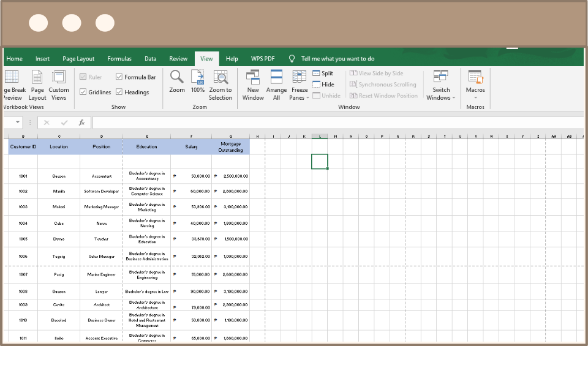Image resolution: width=588 pixels, height=392 pixels.
Task: Click the Marketing Manager cell
Action: 101,206
